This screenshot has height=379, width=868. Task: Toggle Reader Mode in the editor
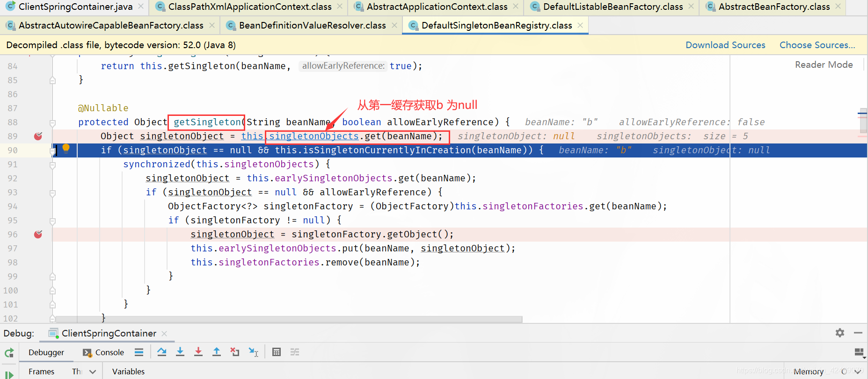824,64
